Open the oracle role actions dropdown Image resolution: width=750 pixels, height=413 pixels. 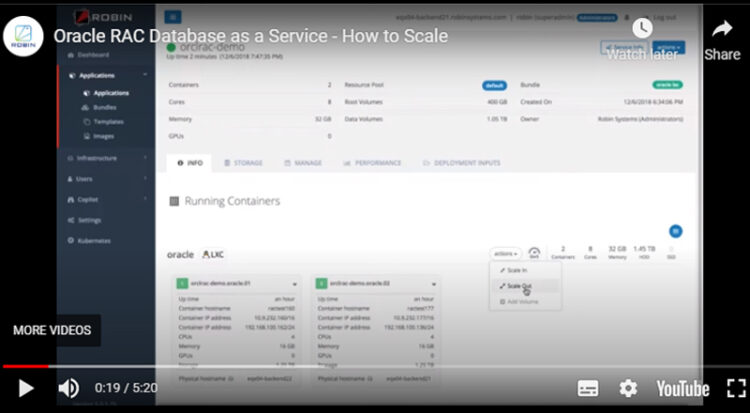click(506, 254)
